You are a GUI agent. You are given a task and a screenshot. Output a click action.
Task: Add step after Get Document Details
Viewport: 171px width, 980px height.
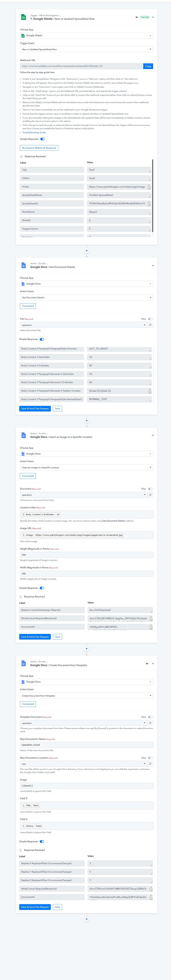(x=86, y=420)
